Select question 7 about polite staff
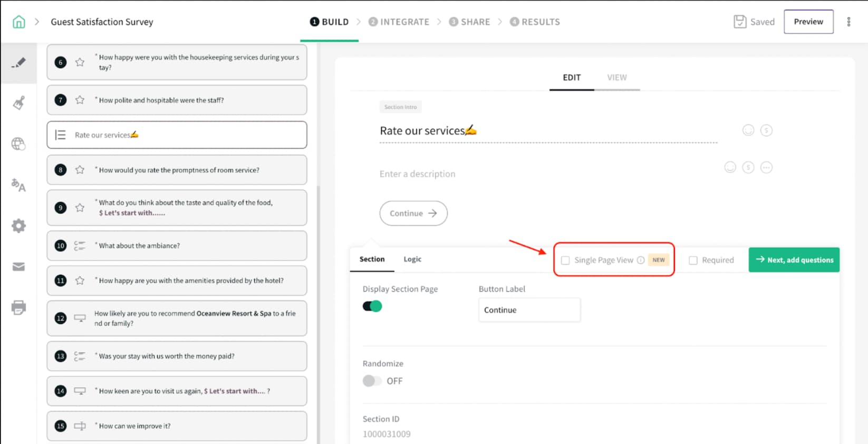The image size is (868, 444). [177, 100]
